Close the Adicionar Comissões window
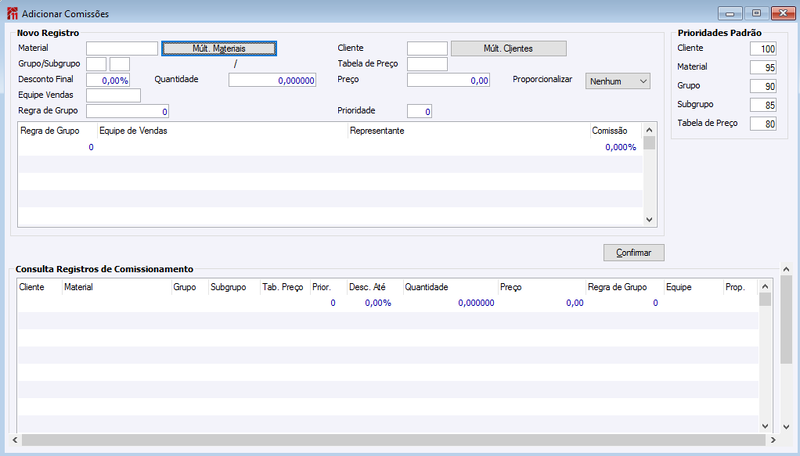 (x=783, y=14)
